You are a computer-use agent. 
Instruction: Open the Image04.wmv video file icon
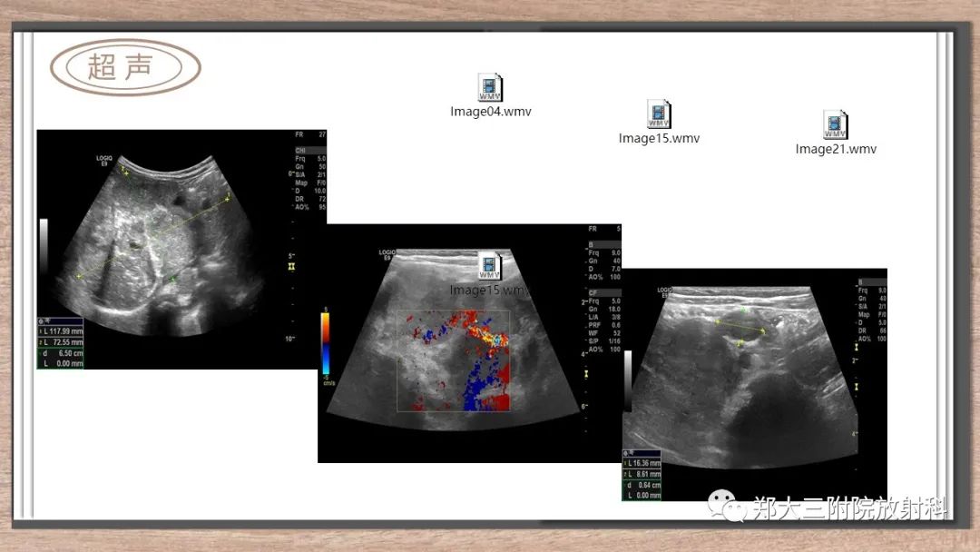490,87
